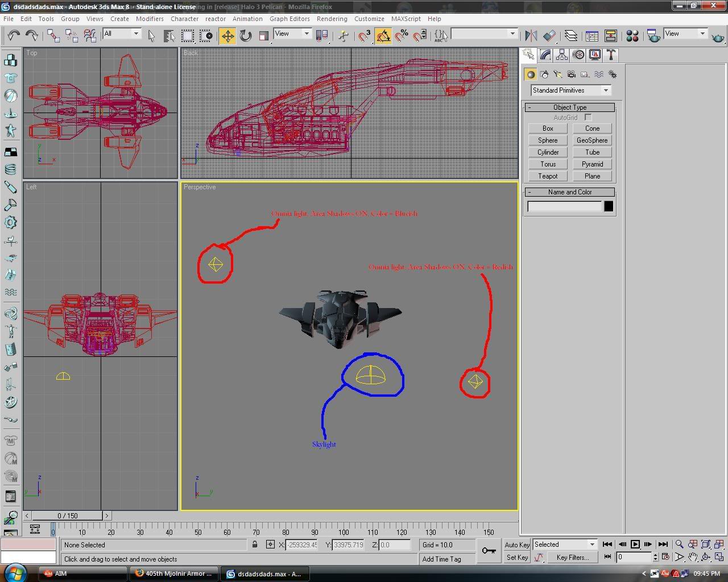Screen dimensions: 728x582
Task: Activate the Select and Link tool
Action: tap(53, 35)
